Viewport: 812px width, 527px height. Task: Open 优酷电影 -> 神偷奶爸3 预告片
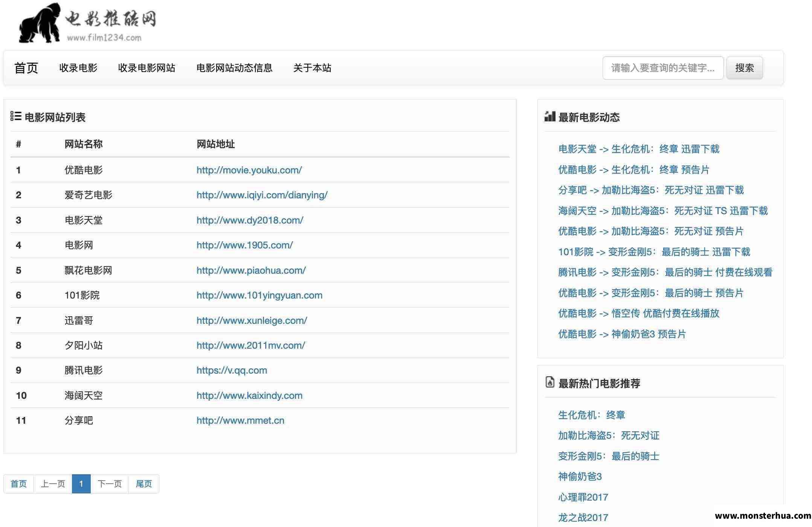(622, 334)
